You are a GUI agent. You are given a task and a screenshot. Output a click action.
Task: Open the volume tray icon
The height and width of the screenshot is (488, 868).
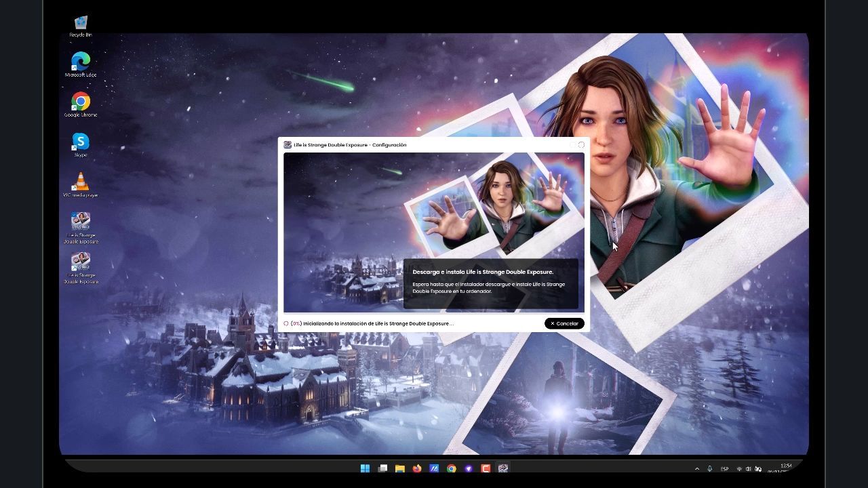[749, 469]
